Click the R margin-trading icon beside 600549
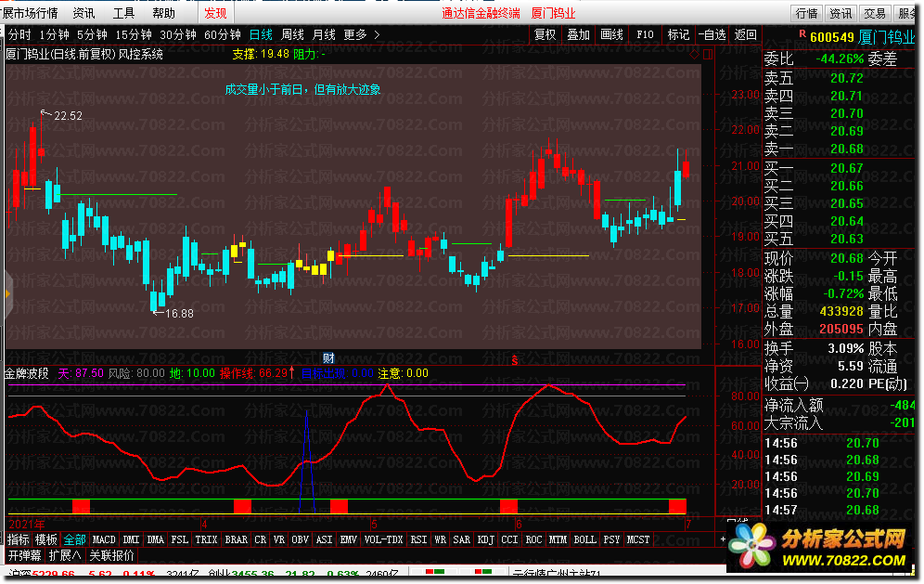The height and width of the screenshot is (584, 924). pyautogui.click(x=802, y=34)
